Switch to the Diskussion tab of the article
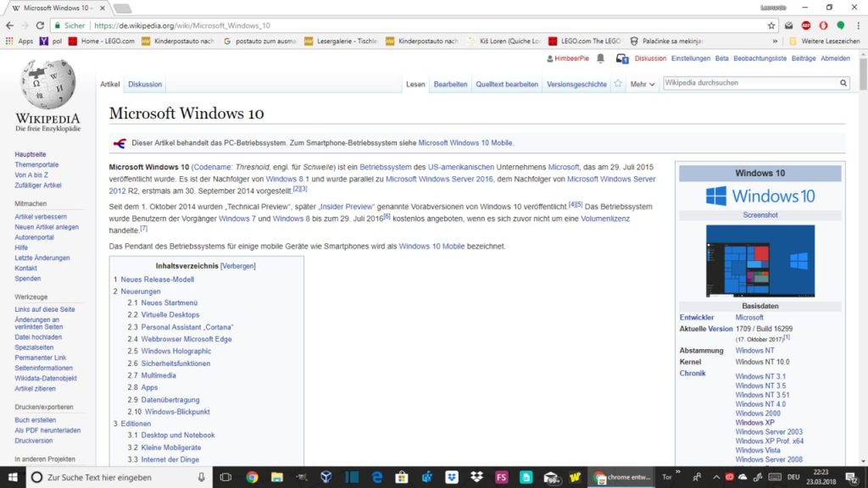 coord(145,84)
